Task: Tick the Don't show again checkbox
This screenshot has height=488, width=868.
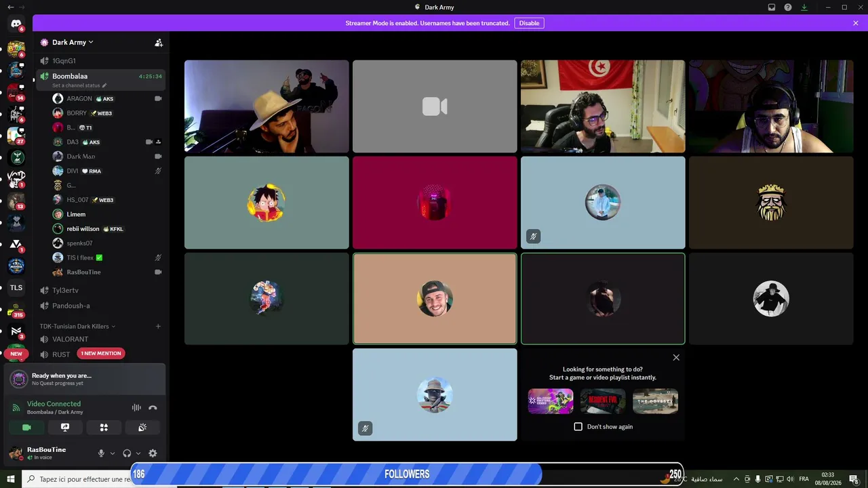Action: click(x=578, y=427)
